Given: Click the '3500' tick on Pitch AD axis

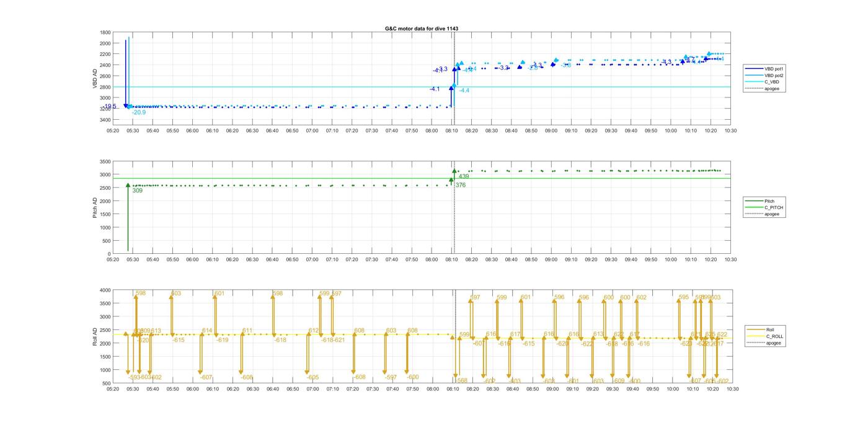Looking at the screenshot, I should click(x=105, y=161).
